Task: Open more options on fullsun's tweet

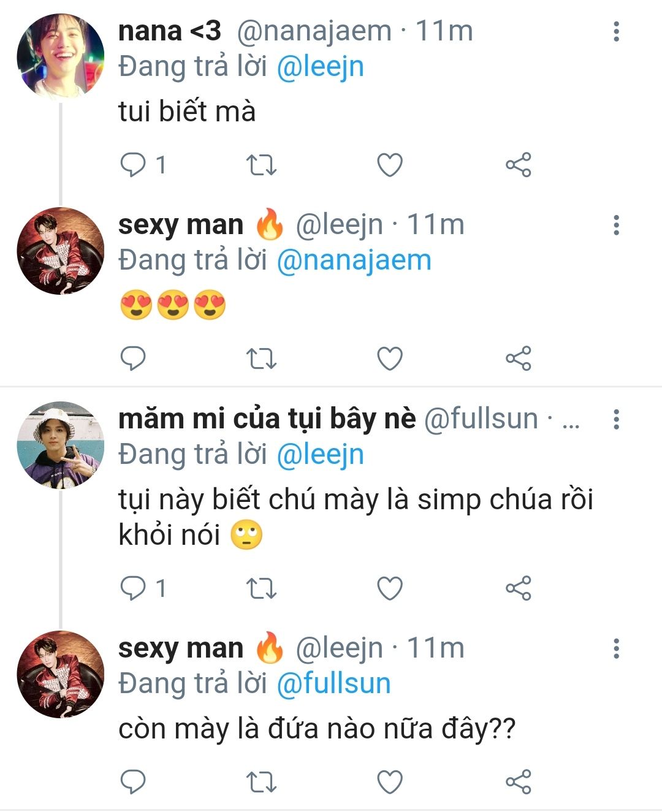Action: click(x=616, y=419)
